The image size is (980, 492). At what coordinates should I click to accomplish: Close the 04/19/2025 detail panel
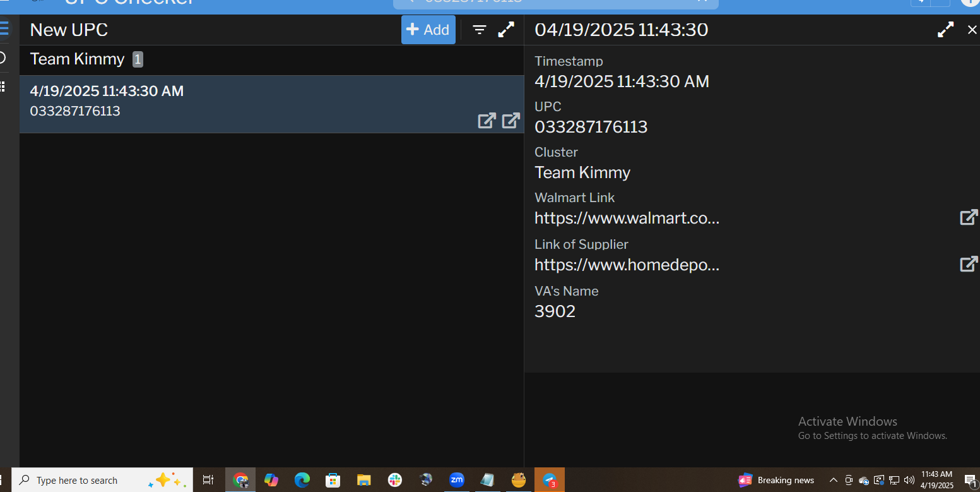[972, 30]
